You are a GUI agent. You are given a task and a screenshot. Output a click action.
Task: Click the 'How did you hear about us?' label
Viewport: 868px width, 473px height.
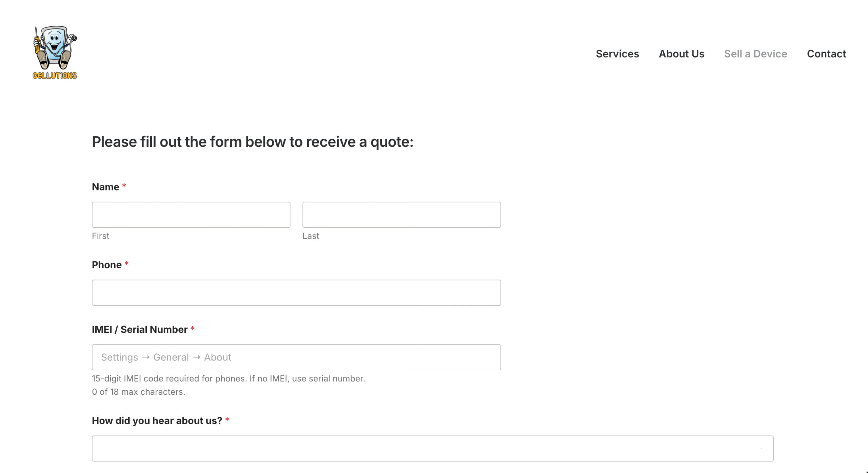(x=157, y=421)
